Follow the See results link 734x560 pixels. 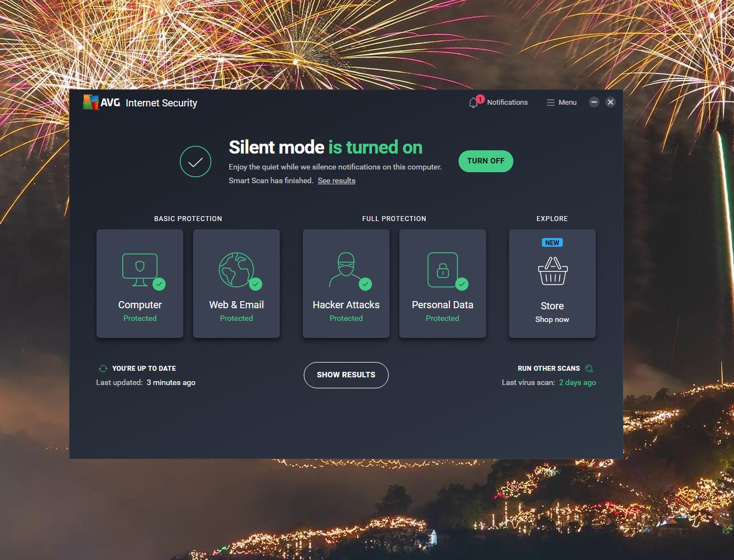pos(336,180)
